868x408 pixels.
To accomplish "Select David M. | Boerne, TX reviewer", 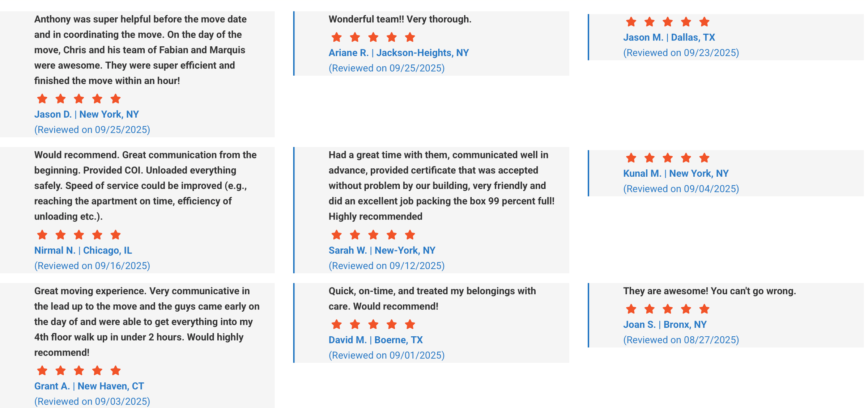I will (375, 340).
